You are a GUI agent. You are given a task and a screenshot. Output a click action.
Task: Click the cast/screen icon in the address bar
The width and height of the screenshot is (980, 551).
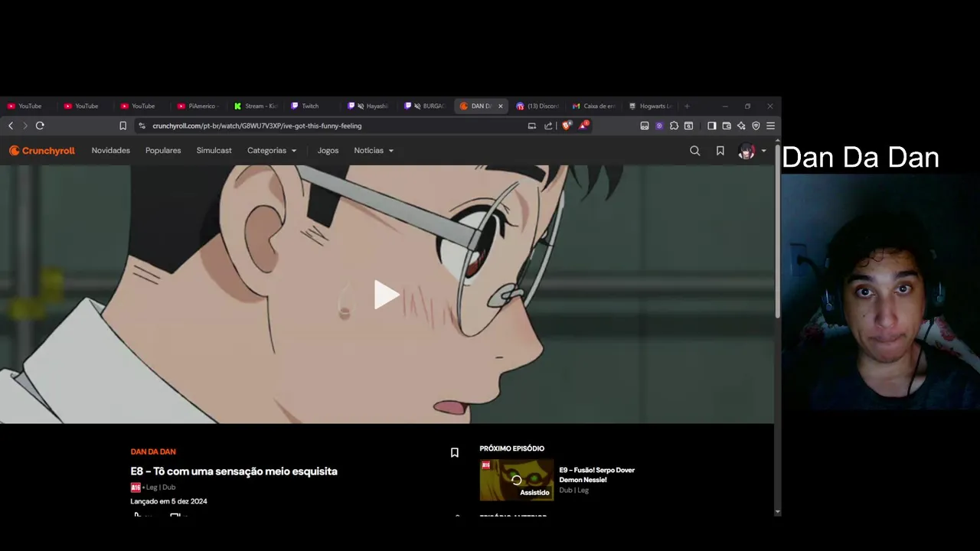click(532, 126)
